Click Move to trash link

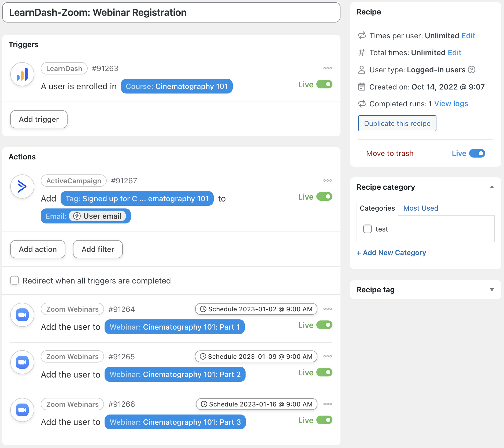(390, 153)
